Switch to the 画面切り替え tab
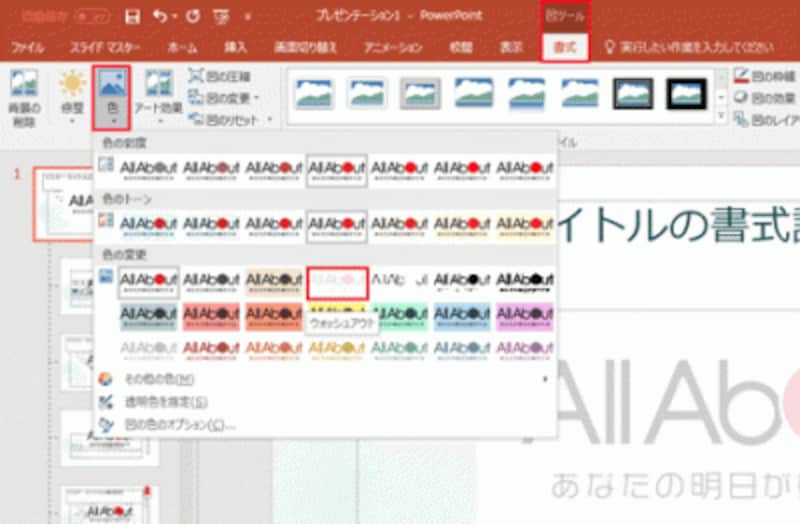The image size is (800, 524). (x=306, y=48)
